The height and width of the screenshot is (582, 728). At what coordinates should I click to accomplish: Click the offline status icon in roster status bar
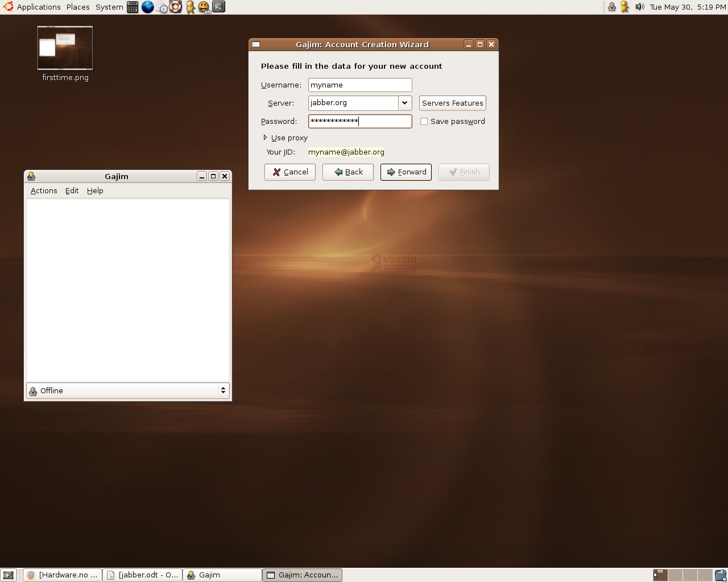(x=33, y=391)
